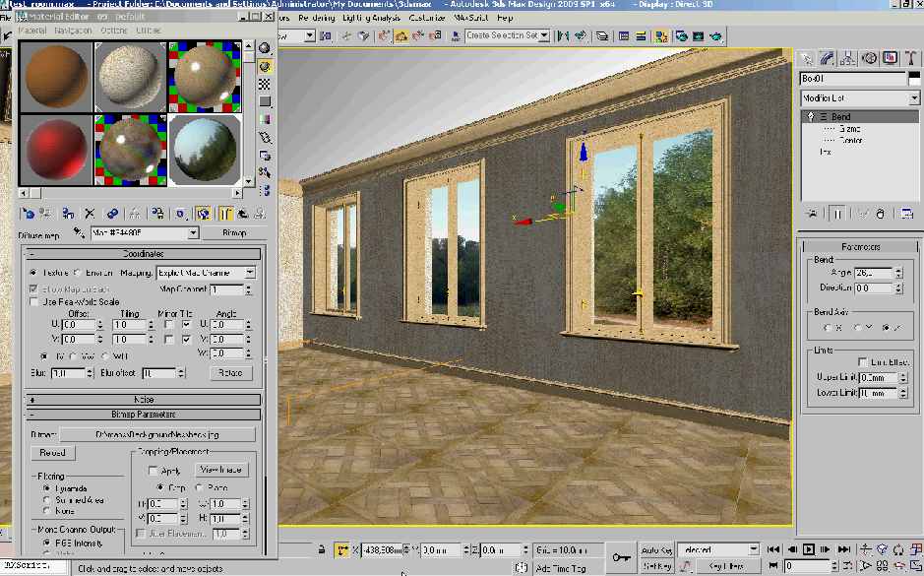Click the Auto Key button
This screenshot has width=924, height=576.
pyautogui.click(x=656, y=550)
